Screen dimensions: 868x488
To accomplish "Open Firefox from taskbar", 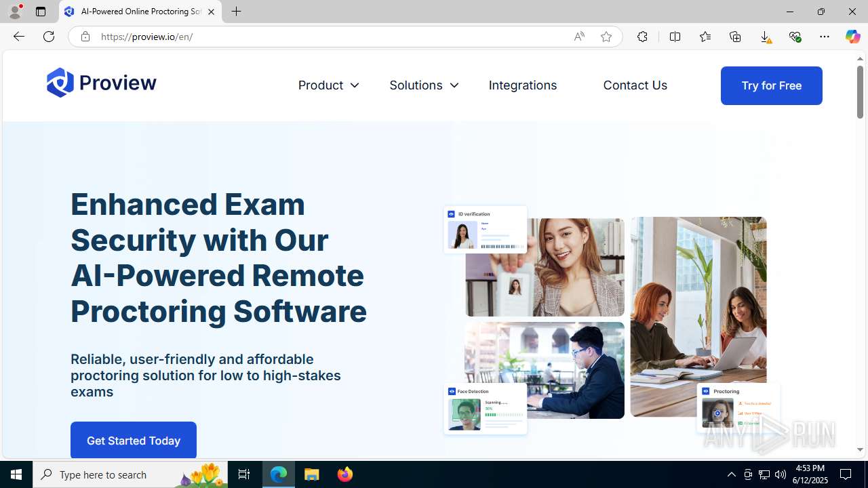I will (344, 474).
